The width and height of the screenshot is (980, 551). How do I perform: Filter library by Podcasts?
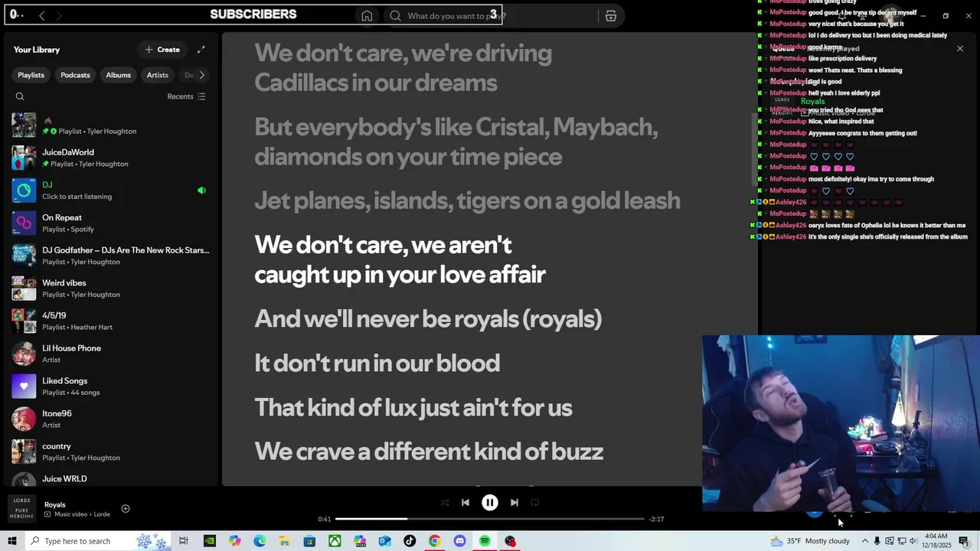(75, 75)
